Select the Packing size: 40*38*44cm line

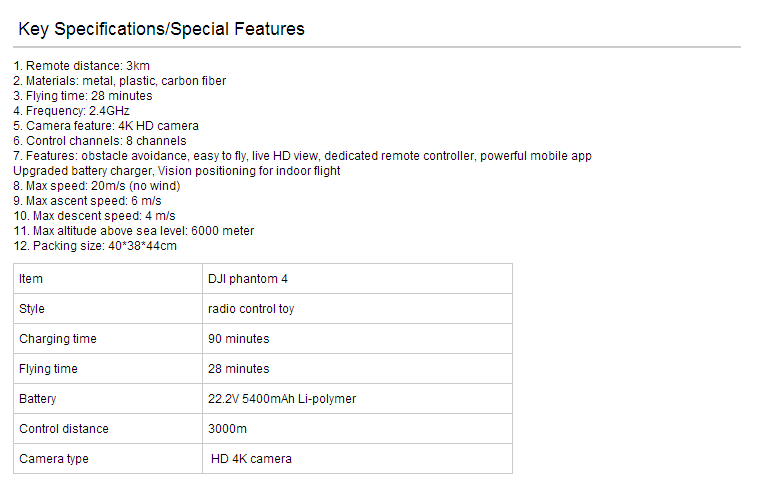point(95,246)
